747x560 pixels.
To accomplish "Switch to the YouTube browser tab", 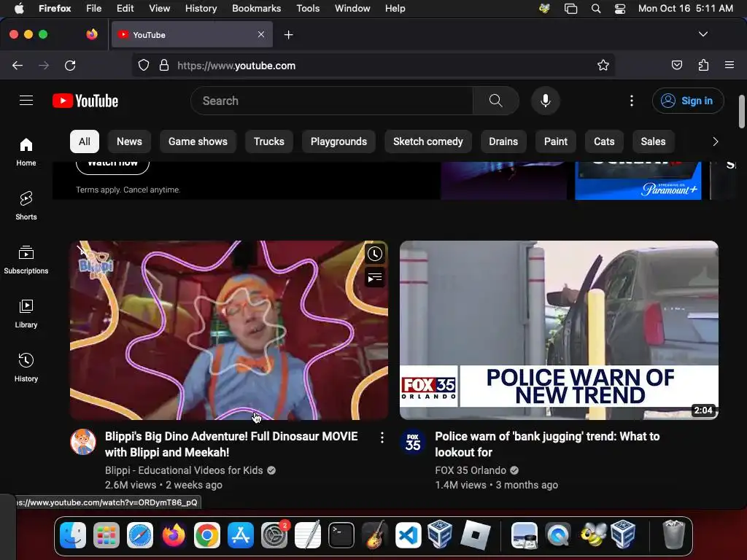I will point(192,35).
